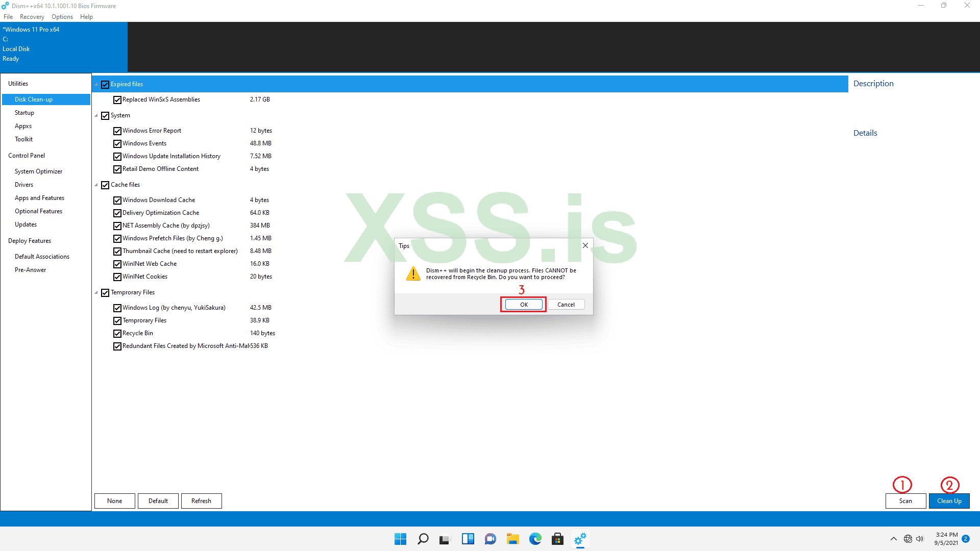
Task: Open the Options menu
Action: (x=62, y=17)
